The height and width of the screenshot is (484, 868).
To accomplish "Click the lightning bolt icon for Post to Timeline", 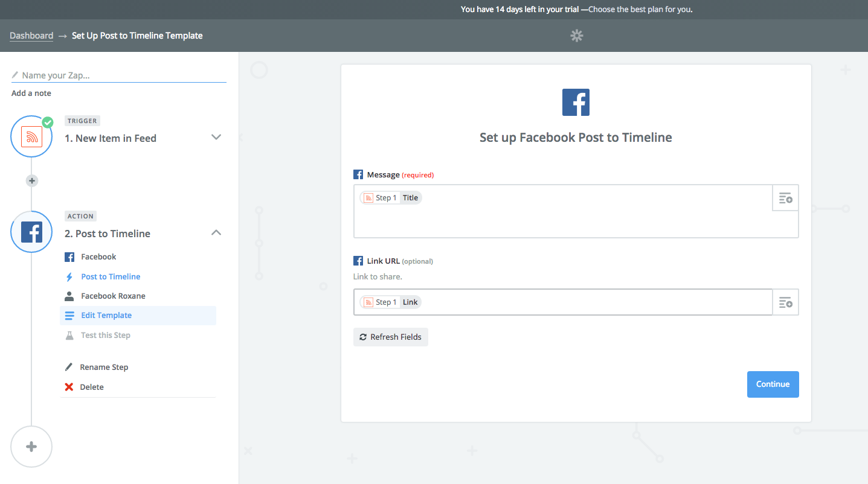I will click(69, 277).
